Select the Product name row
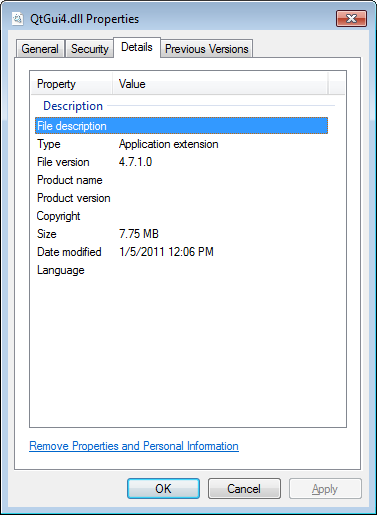The width and height of the screenshot is (377, 515). (181, 180)
